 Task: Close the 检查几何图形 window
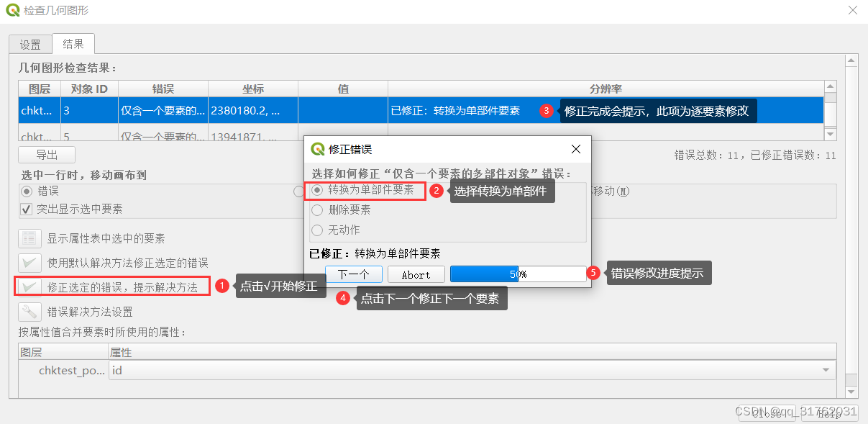point(852,11)
